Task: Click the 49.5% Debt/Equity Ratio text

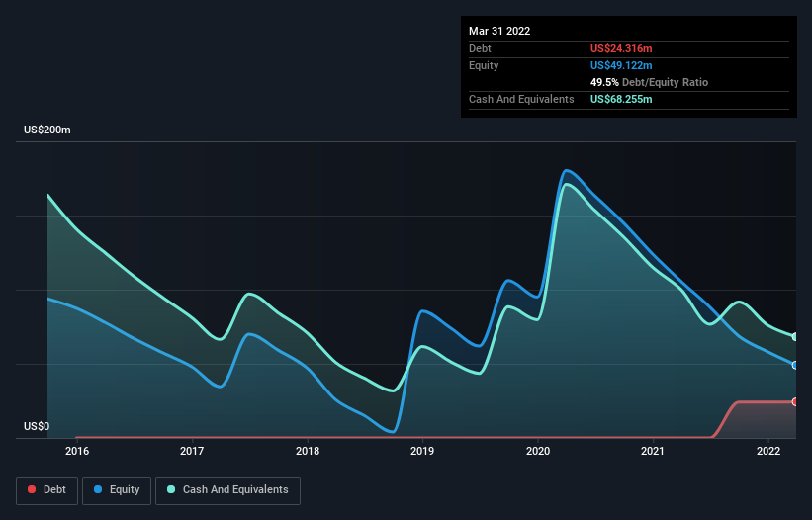Action: coord(649,82)
